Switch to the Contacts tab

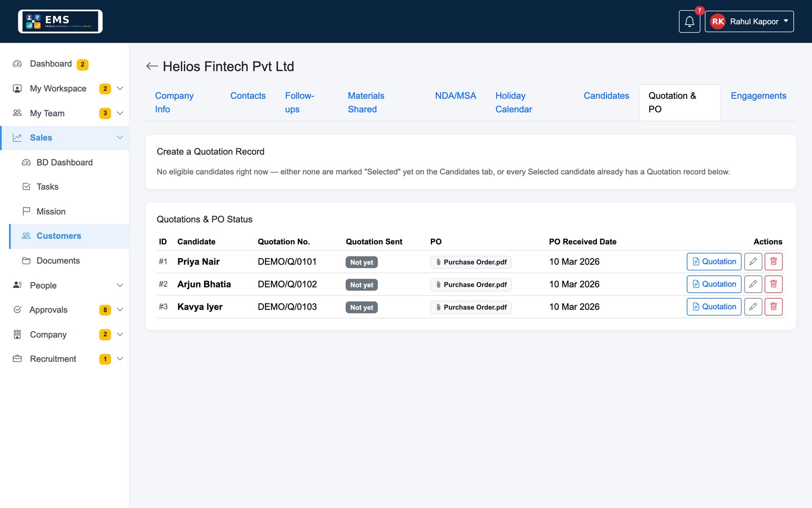248,96
